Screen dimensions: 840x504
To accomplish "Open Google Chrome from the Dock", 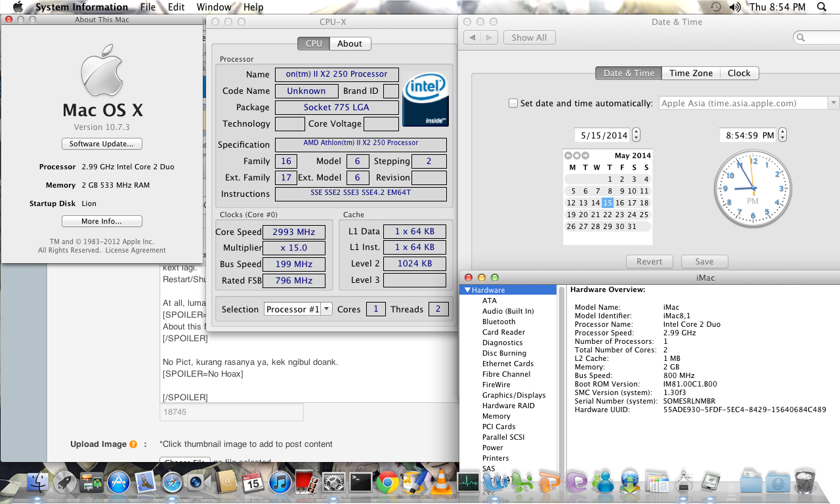I will click(x=388, y=483).
